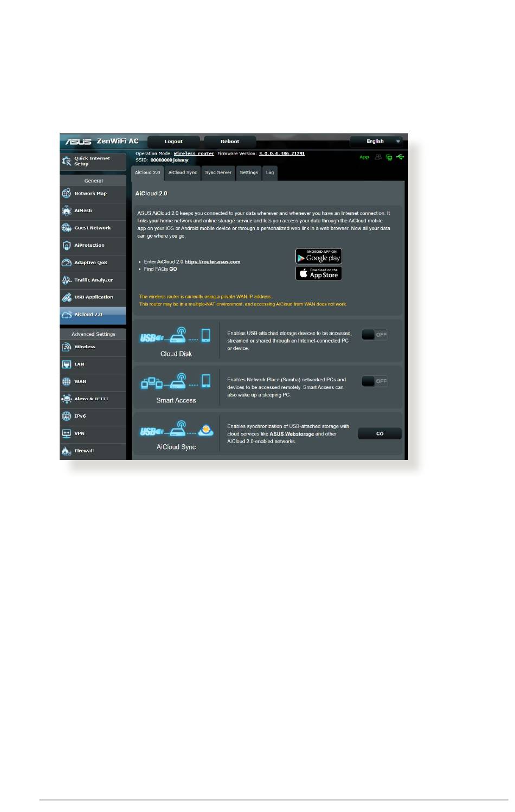Click the Quick Internet Setup icon
The height and width of the screenshot is (812, 515).
pos(67,161)
